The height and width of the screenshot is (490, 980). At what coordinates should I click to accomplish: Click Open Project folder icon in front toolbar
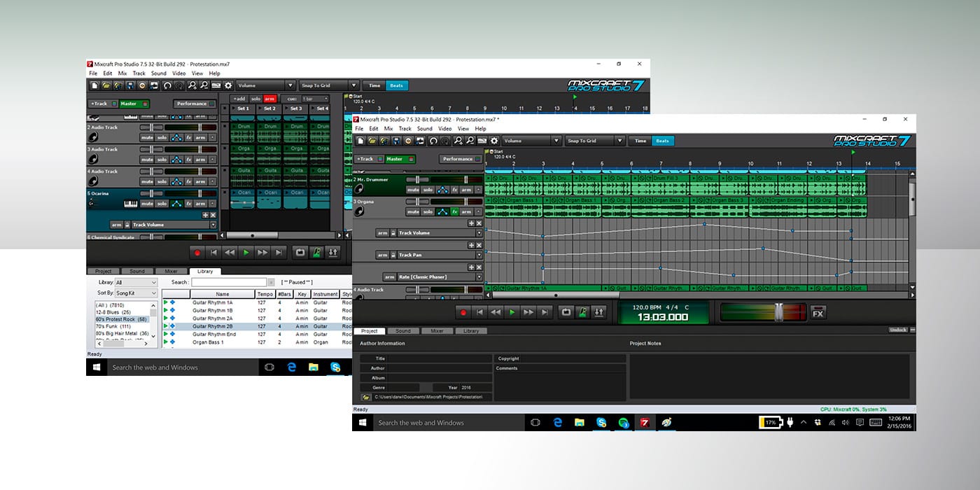(372, 141)
